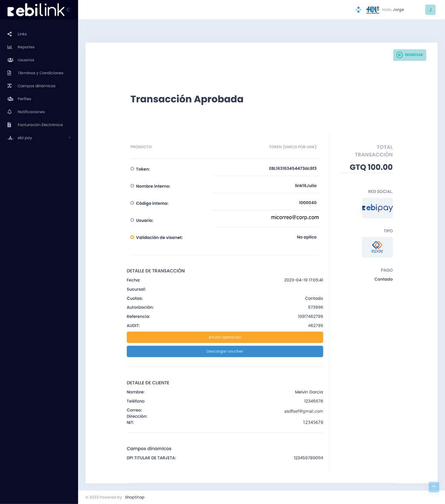This screenshot has height=504, width=445.
Task: Open the Links share icon in sidebar
Action: pyautogui.click(x=10, y=34)
